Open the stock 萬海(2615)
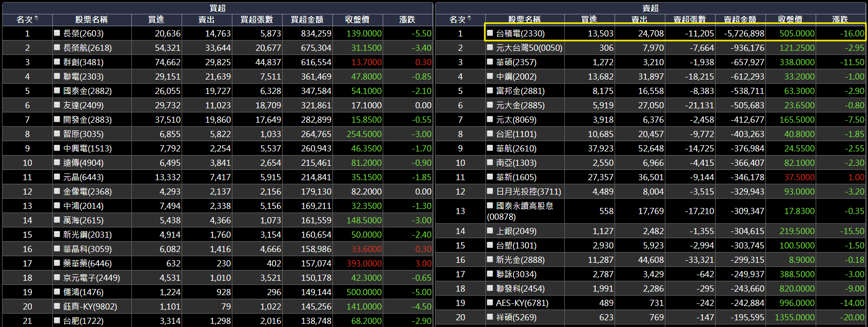 coord(83,220)
